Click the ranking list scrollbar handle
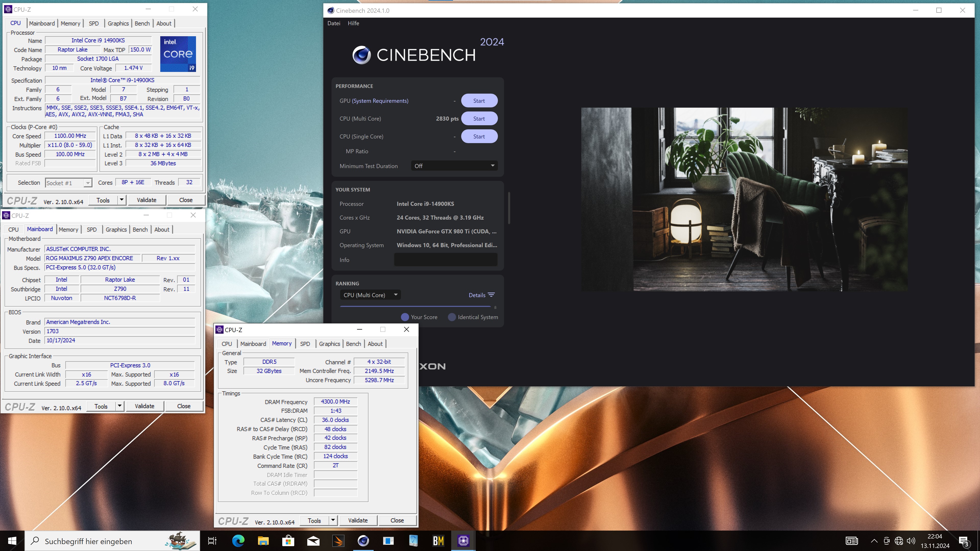980x551 pixels. [x=495, y=307]
